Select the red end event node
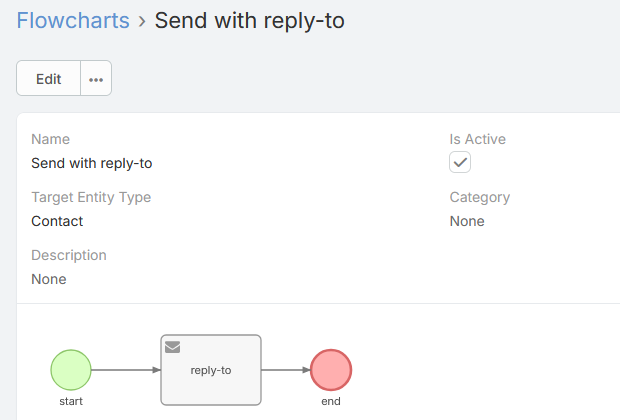The width and height of the screenshot is (620, 420). (x=331, y=370)
